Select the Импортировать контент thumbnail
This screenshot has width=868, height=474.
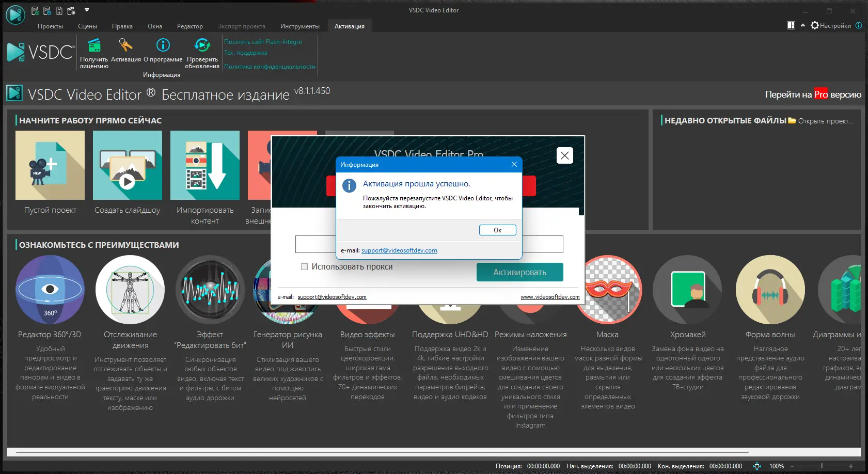click(205, 165)
